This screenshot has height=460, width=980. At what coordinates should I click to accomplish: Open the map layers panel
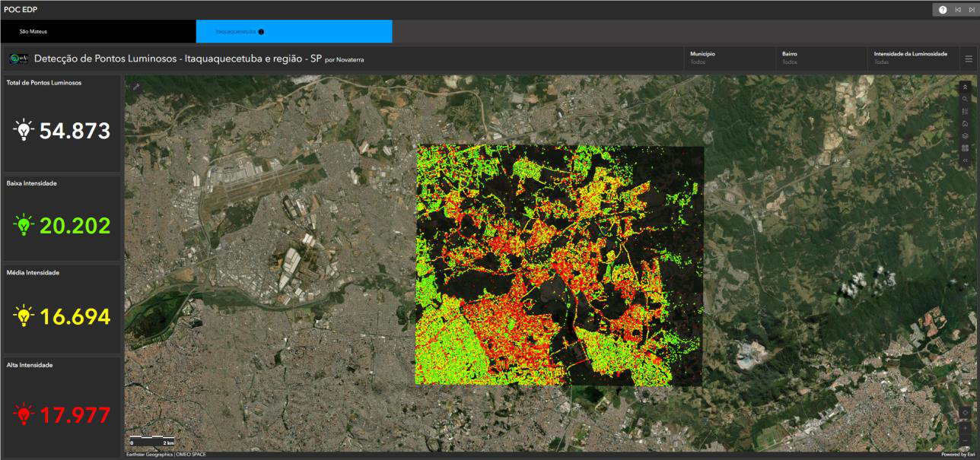click(965, 135)
